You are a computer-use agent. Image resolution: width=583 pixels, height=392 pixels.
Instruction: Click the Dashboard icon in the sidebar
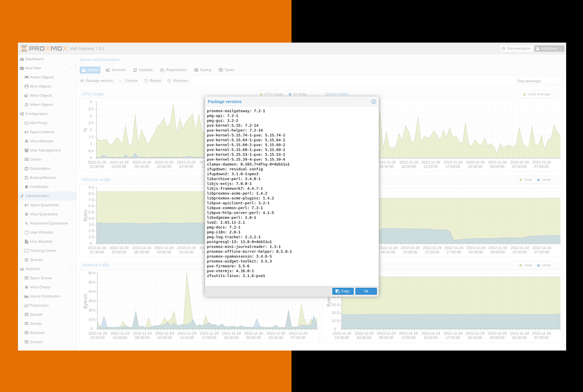tap(22, 59)
